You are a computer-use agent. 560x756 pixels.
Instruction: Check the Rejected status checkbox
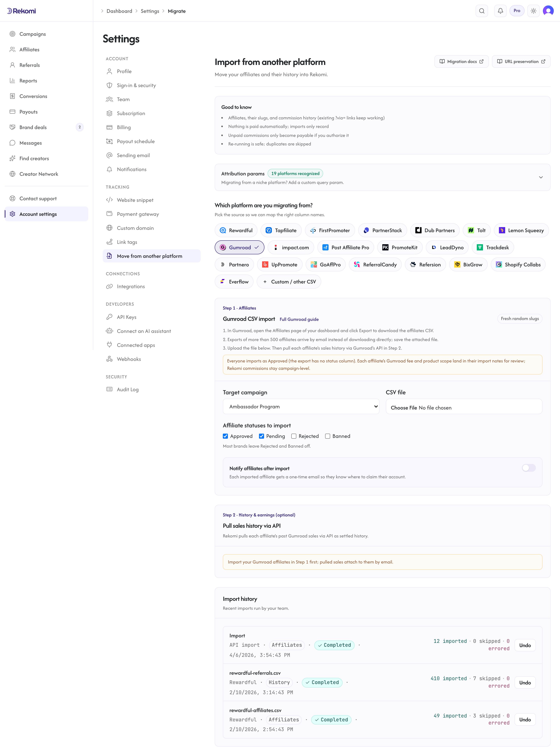point(294,436)
